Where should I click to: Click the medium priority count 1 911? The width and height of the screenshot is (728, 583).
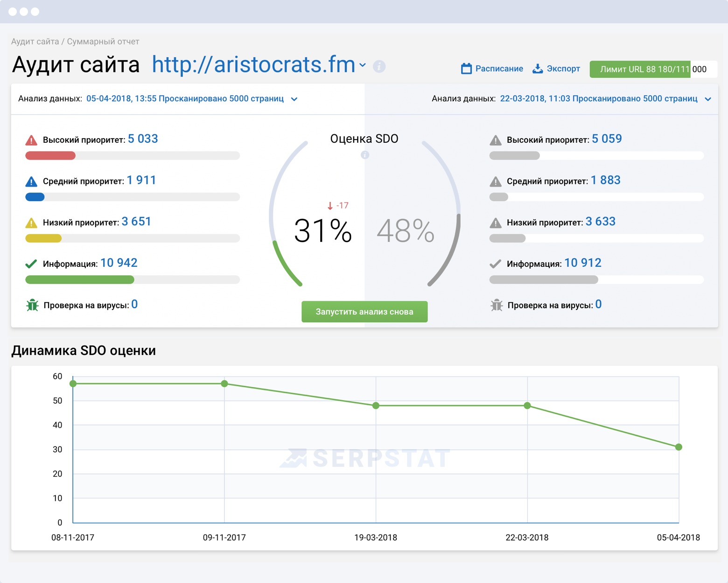(x=141, y=180)
